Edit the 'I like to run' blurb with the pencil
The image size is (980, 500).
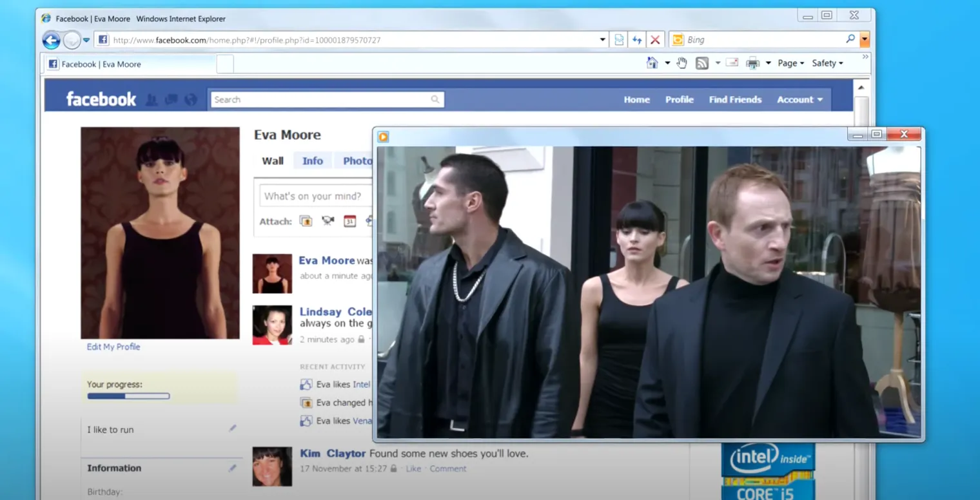[232, 428]
